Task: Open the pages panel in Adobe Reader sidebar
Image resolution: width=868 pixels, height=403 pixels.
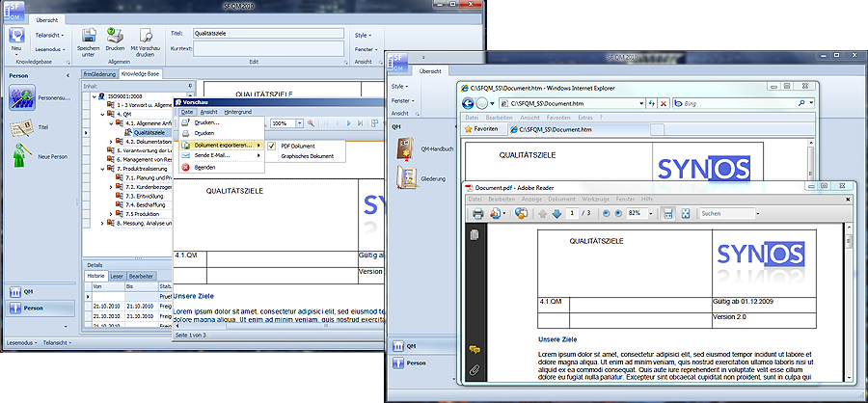Action: (475, 235)
